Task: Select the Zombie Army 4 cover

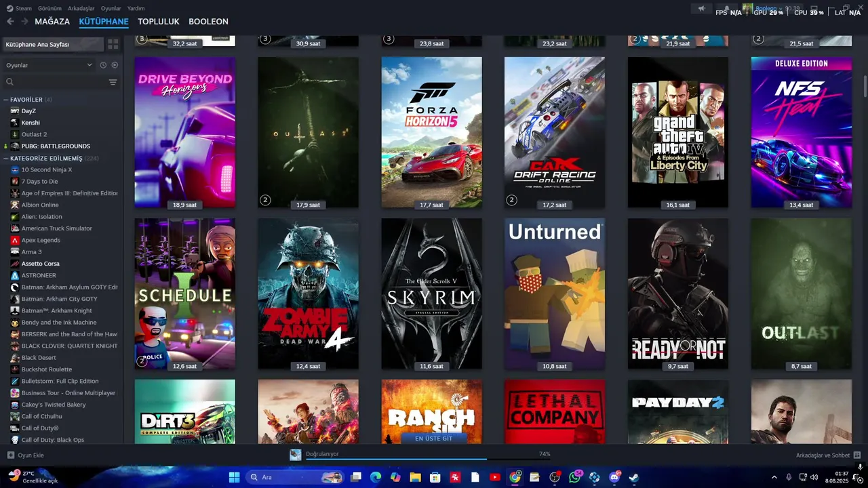Action: 308,293
